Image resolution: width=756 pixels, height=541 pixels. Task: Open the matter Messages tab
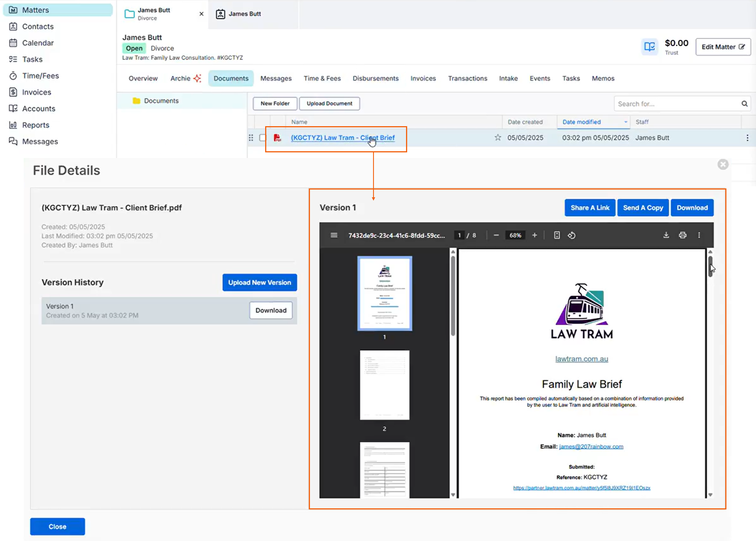[276, 78]
